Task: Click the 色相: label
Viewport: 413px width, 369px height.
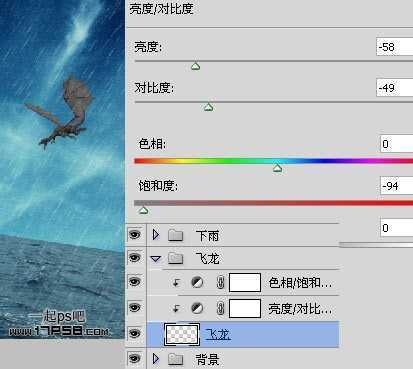Action: [x=152, y=144]
